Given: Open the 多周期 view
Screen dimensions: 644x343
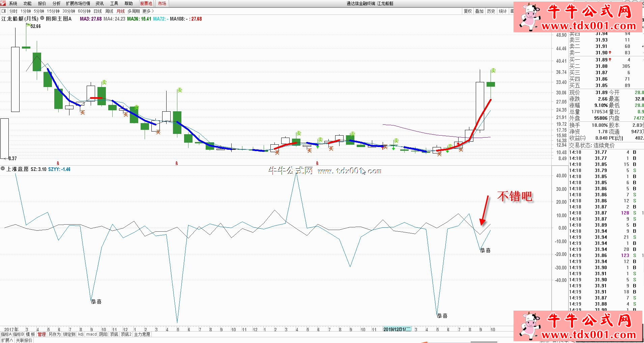Looking at the screenshot, I should coord(134,11).
